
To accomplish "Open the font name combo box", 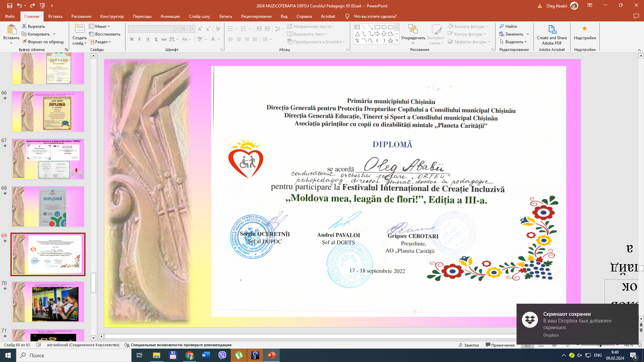I will [153, 29].
